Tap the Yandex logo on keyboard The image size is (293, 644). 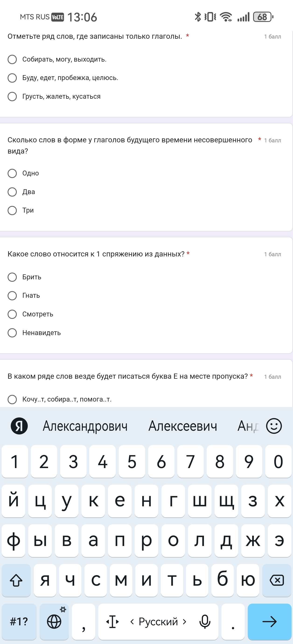point(19,426)
